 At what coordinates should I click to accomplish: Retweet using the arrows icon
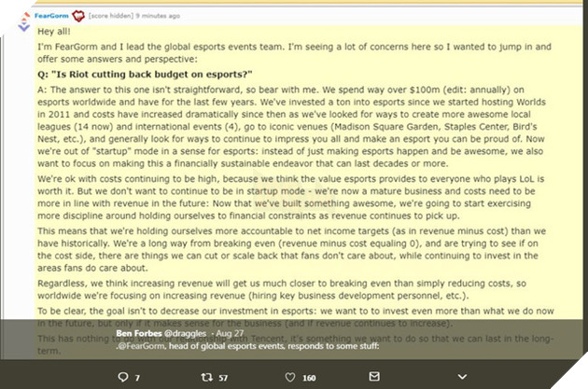point(207,377)
